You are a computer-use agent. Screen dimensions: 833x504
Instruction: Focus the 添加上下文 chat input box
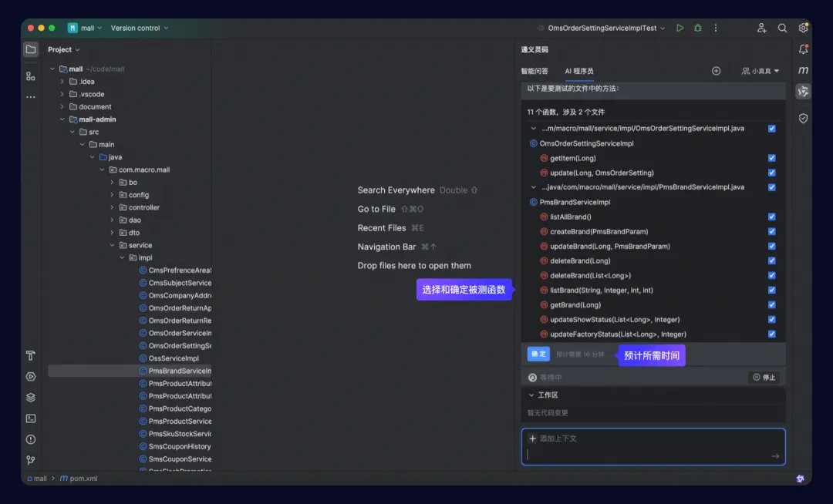(653, 447)
